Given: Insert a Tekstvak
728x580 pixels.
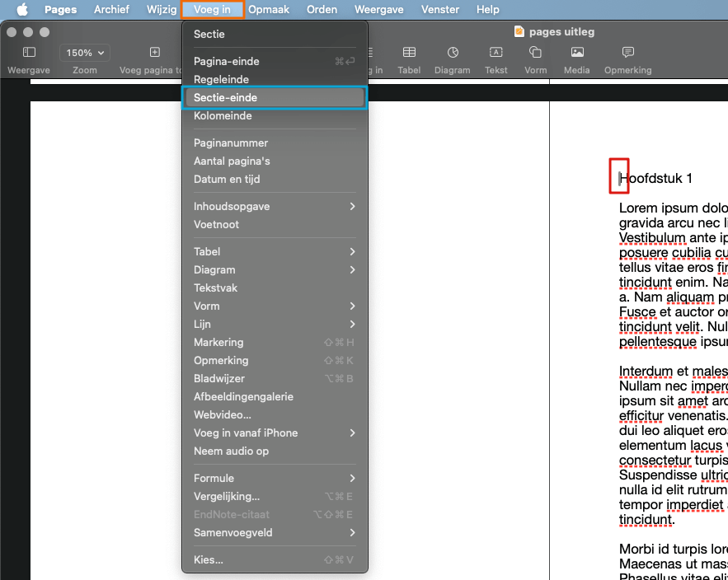Looking at the screenshot, I should pos(275,288).
